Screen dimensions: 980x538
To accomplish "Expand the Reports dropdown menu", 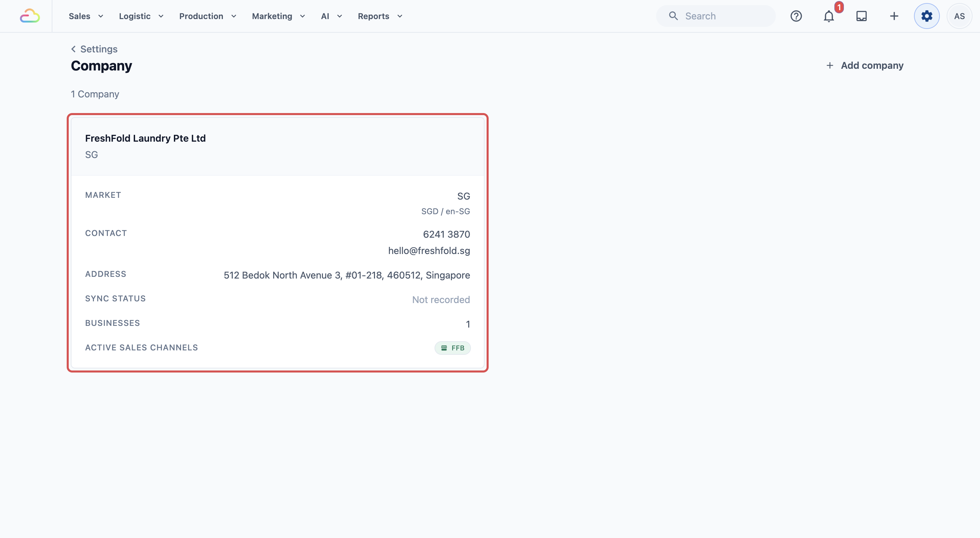I will pyautogui.click(x=380, y=16).
